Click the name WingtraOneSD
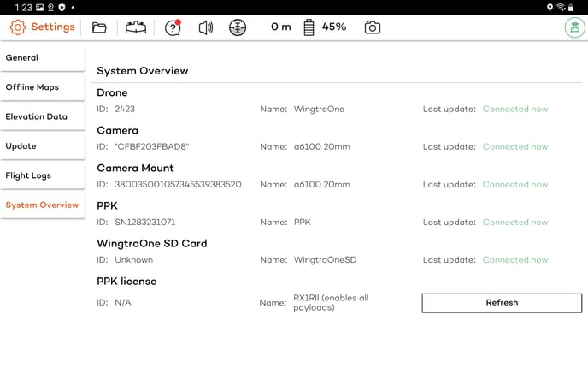The height and width of the screenshot is (368, 588). coord(325,260)
